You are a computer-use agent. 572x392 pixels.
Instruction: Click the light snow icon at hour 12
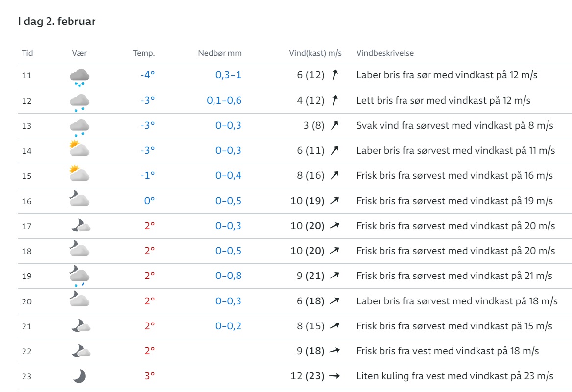pyautogui.click(x=79, y=102)
